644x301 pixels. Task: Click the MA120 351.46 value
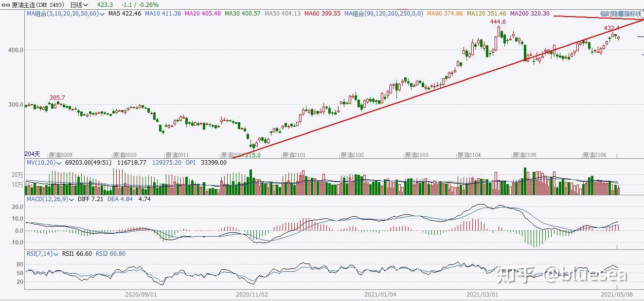486,14
